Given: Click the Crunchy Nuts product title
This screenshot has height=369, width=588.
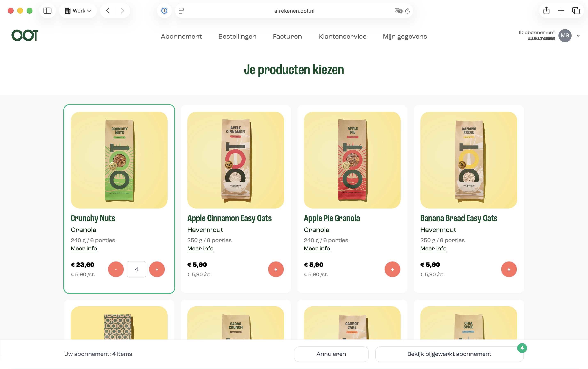Looking at the screenshot, I should click(93, 218).
